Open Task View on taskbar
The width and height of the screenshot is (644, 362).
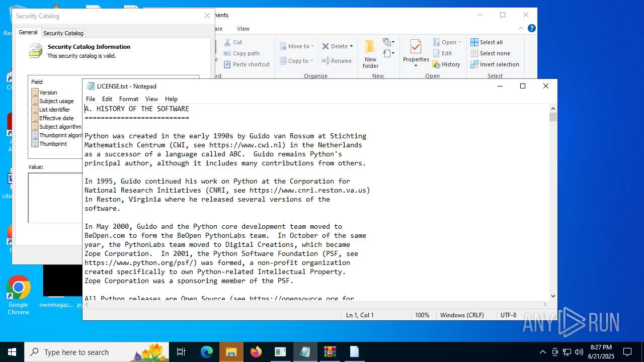[181, 352]
